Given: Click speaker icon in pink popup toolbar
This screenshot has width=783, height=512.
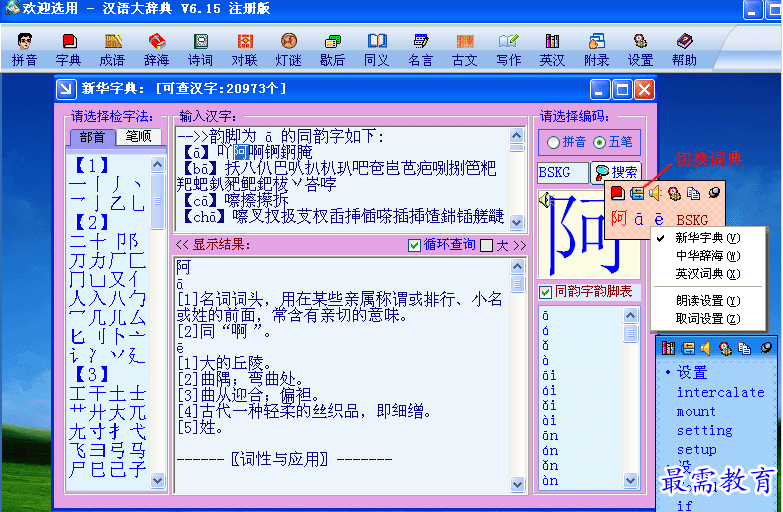Looking at the screenshot, I should 655,193.
